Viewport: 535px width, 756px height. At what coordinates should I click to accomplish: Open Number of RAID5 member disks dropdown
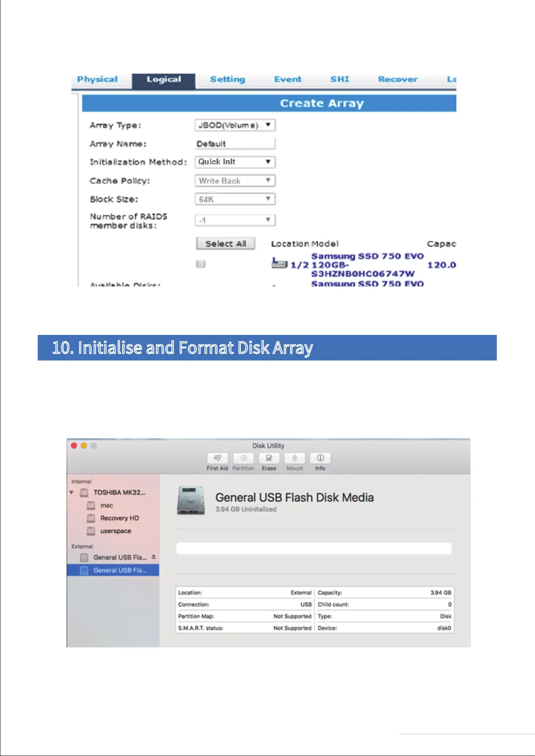click(x=235, y=220)
